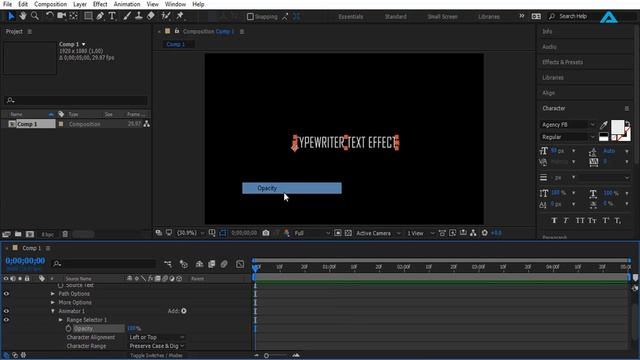Select the Eraser tool
The width and height of the screenshot is (640, 360).
[x=151, y=16]
